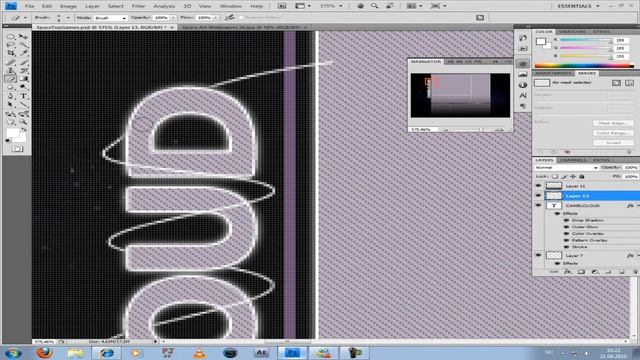This screenshot has height=360, width=640.
Task: Select the Clone Stamp tool
Action: (11, 71)
